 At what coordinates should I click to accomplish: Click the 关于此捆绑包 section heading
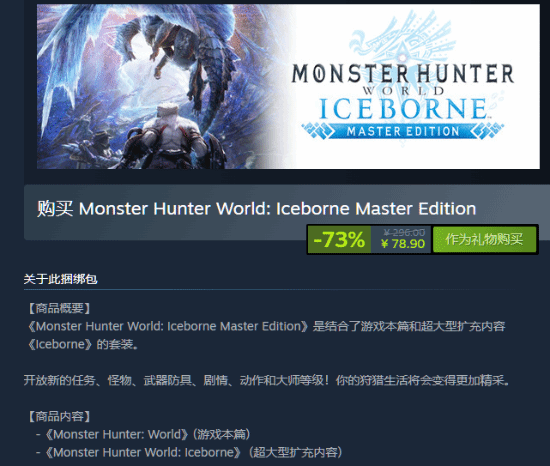pos(60,279)
